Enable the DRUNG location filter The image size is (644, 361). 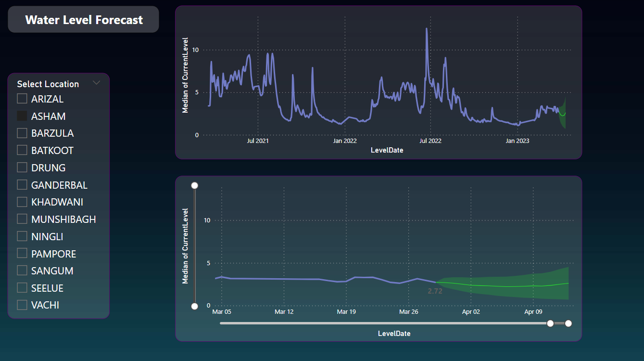pyautogui.click(x=22, y=168)
